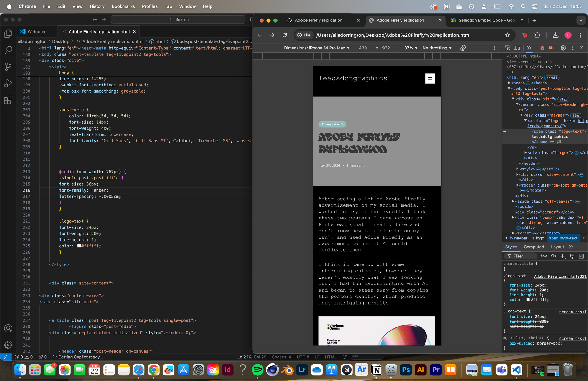Screen dimensions: 588x381
Task: Expand the footer gh-foot node
Action: click(517, 185)
